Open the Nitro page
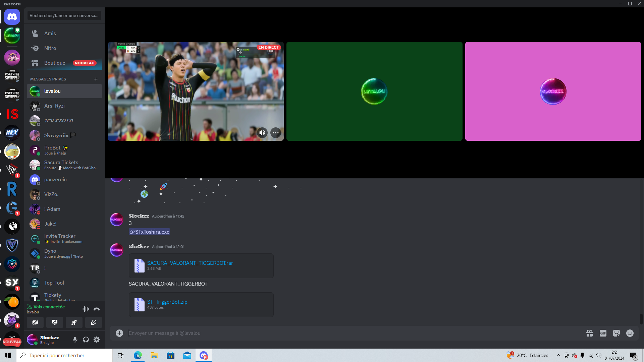 (x=64, y=48)
